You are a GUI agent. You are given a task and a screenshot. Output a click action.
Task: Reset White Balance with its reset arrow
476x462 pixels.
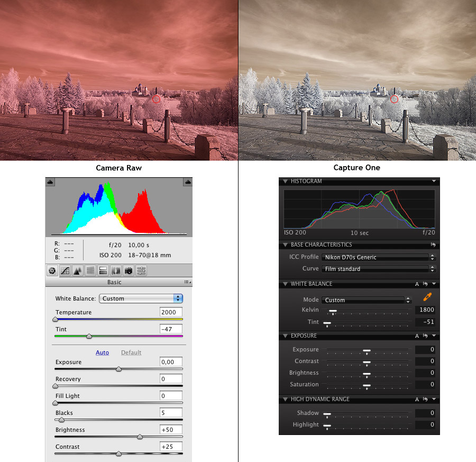(425, 284)
